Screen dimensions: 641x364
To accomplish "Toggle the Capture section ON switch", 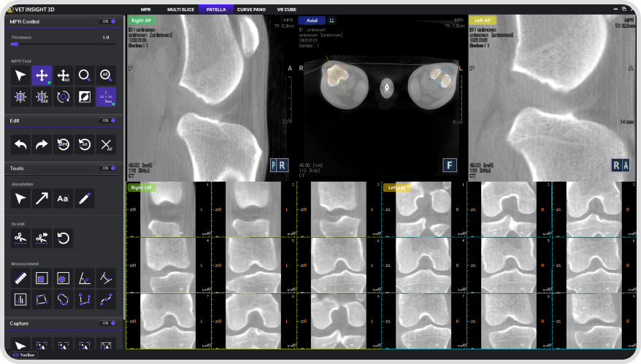I will (108, 323).
